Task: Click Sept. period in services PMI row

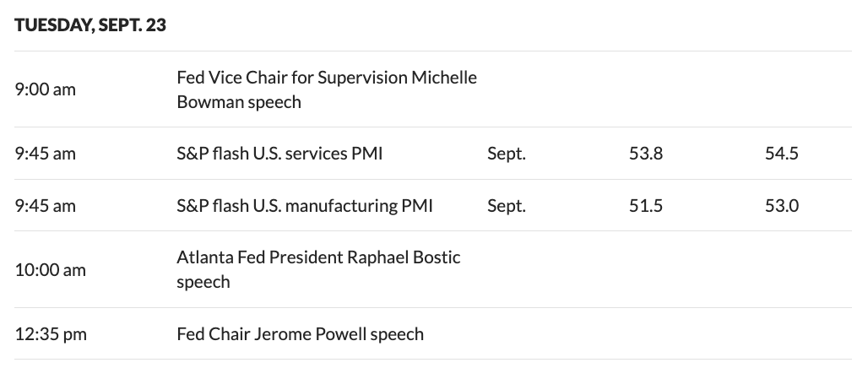Action: (507, 154)
